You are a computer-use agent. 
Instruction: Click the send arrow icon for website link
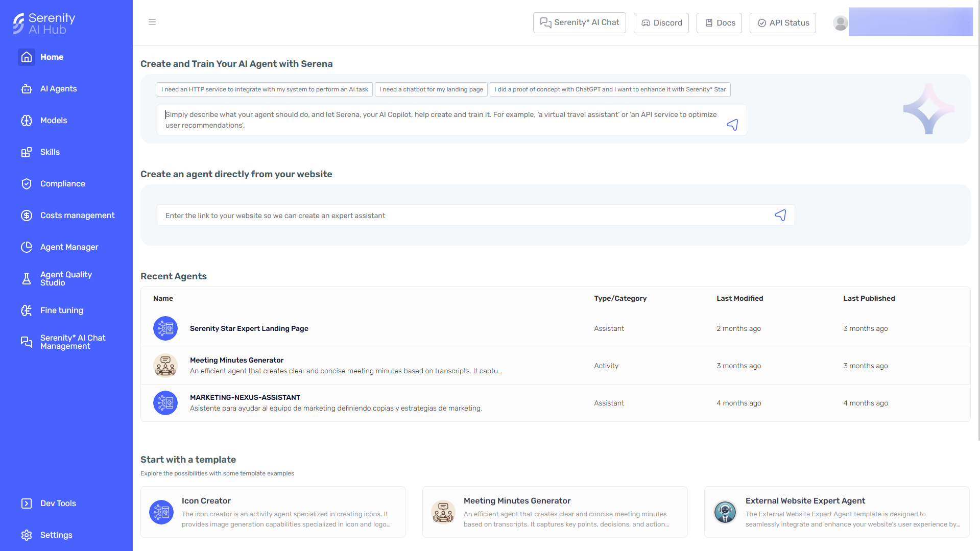pyautogui.click(x=780, y=215)
